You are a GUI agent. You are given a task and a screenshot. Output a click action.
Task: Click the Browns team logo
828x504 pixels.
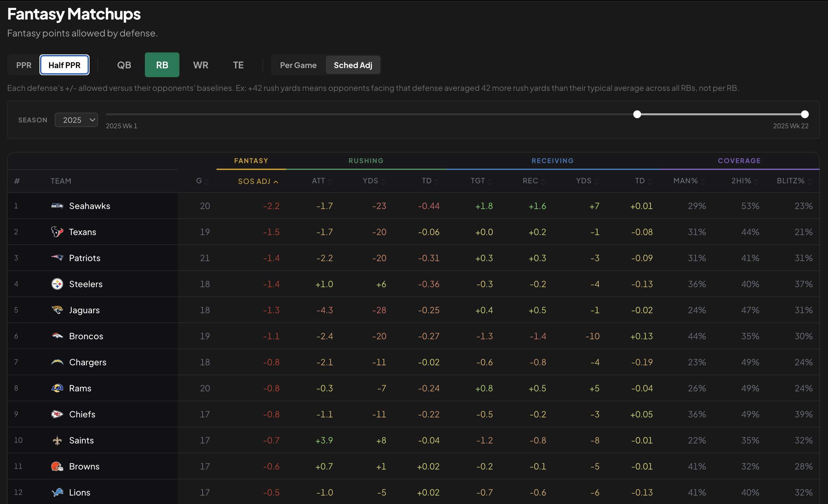pyautogui.click(x=57, y=466)
